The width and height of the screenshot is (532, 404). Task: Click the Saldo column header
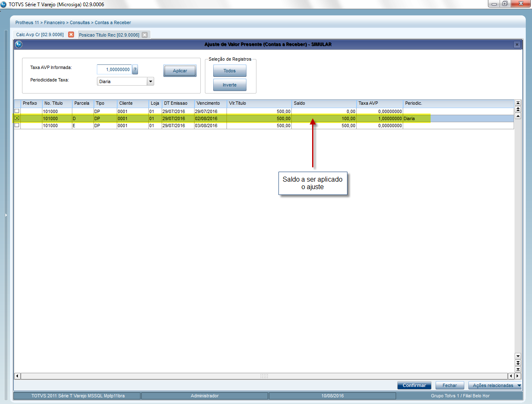324,103
